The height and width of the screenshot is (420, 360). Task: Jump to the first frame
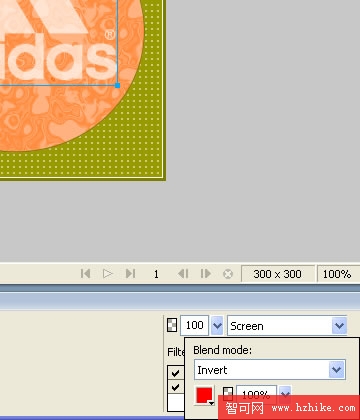coord(85,274)
